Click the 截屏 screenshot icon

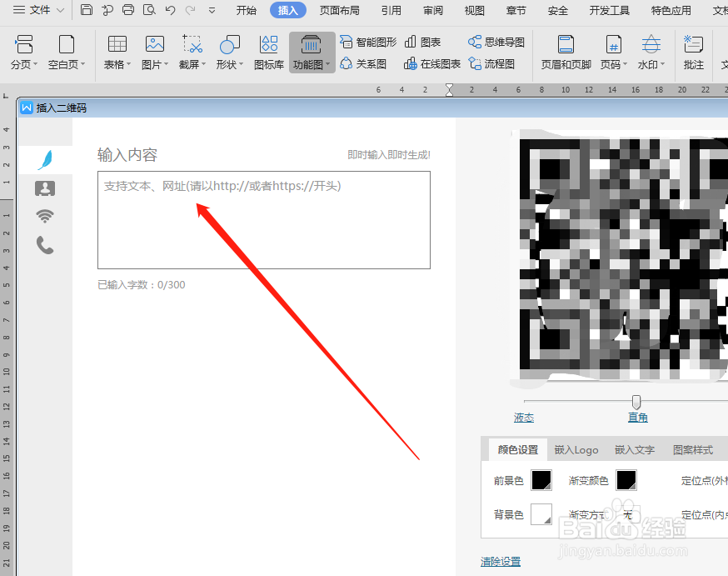pyautogui.click(x=192, y=44)
